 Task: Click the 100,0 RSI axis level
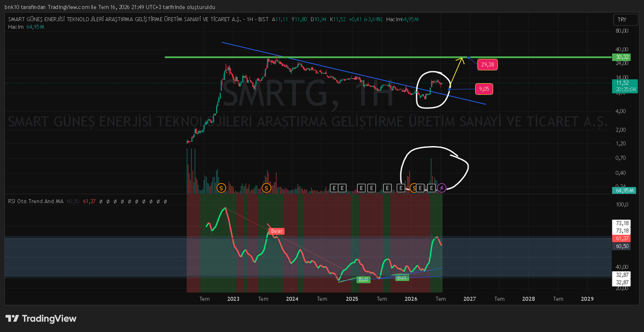[x=622, y=204]
